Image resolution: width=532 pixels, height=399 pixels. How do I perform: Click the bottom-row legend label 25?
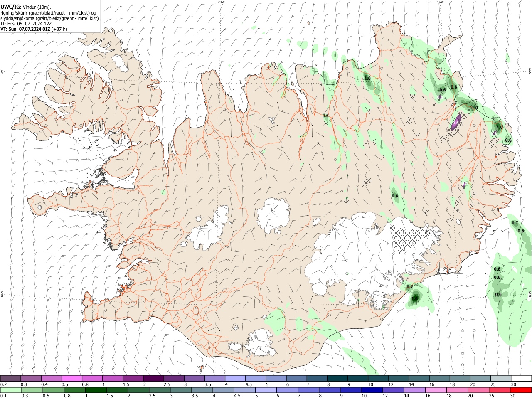pyautogui.click(x=491, y=396)
